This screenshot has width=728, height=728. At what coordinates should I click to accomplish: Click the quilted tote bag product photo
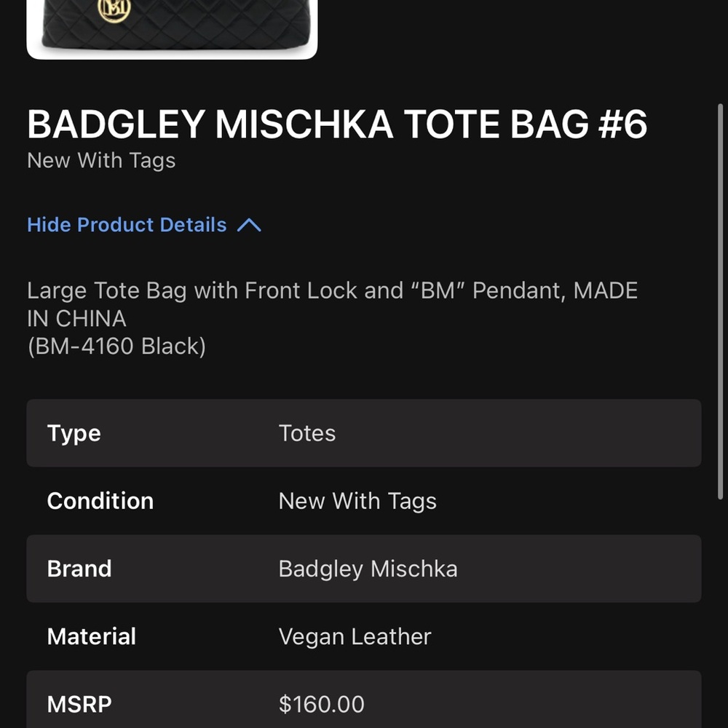(x=172, y=29)
